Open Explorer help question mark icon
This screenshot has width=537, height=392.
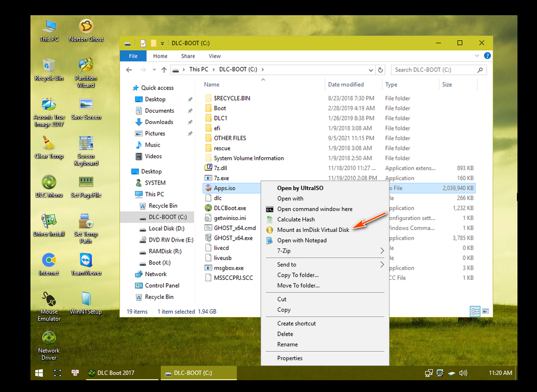tap(487, 56)
